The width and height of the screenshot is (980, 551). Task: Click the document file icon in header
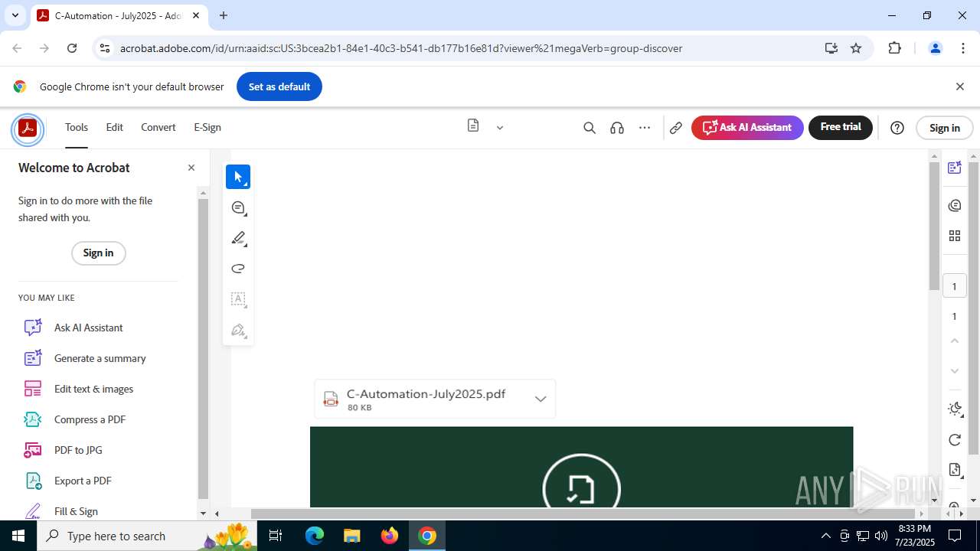473,126
